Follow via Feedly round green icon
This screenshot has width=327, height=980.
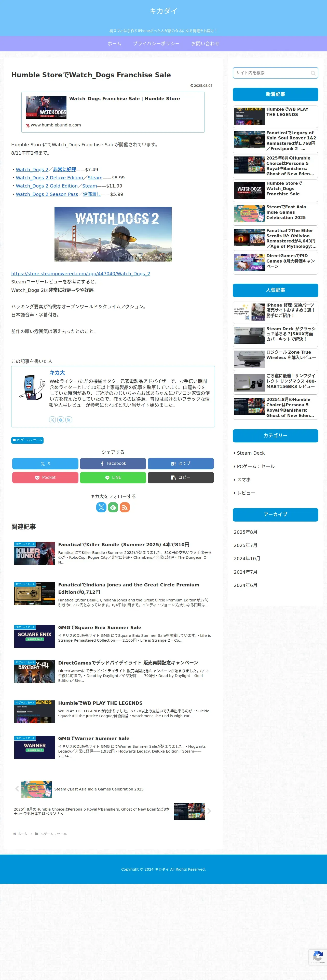tap(113, 507)
